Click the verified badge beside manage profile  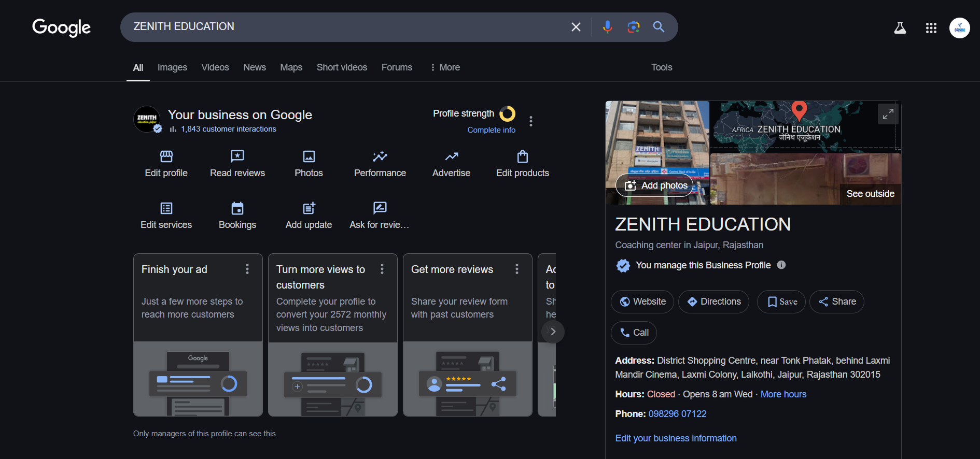point(623,265)
